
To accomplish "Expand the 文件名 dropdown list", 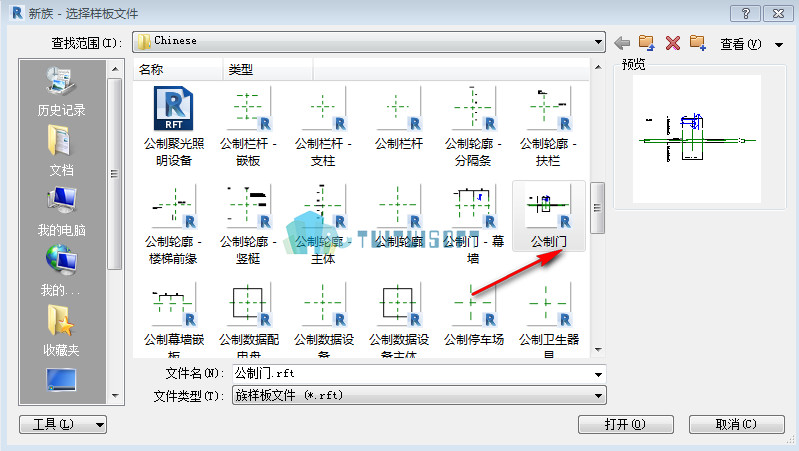I will click(x=598, y=375).
